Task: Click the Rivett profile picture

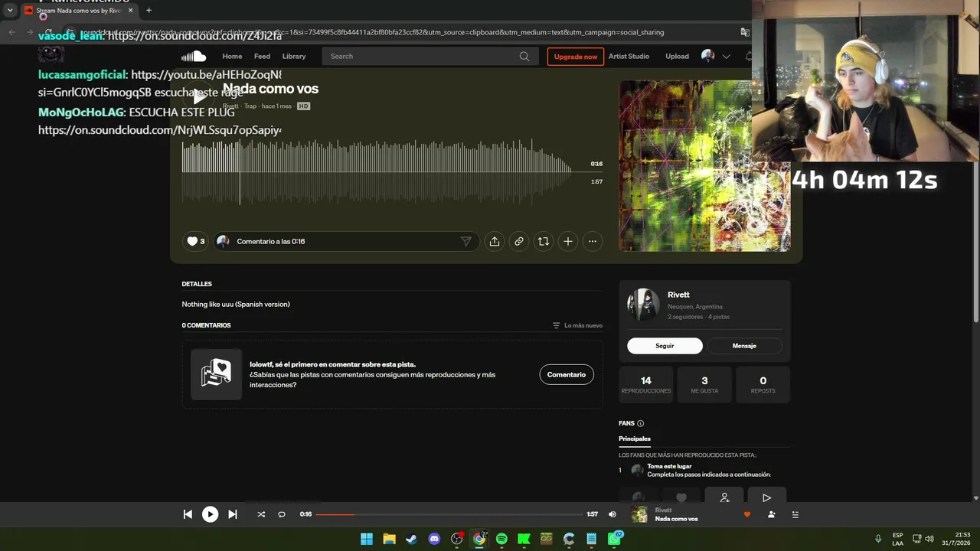Action: tap(643, 305)
